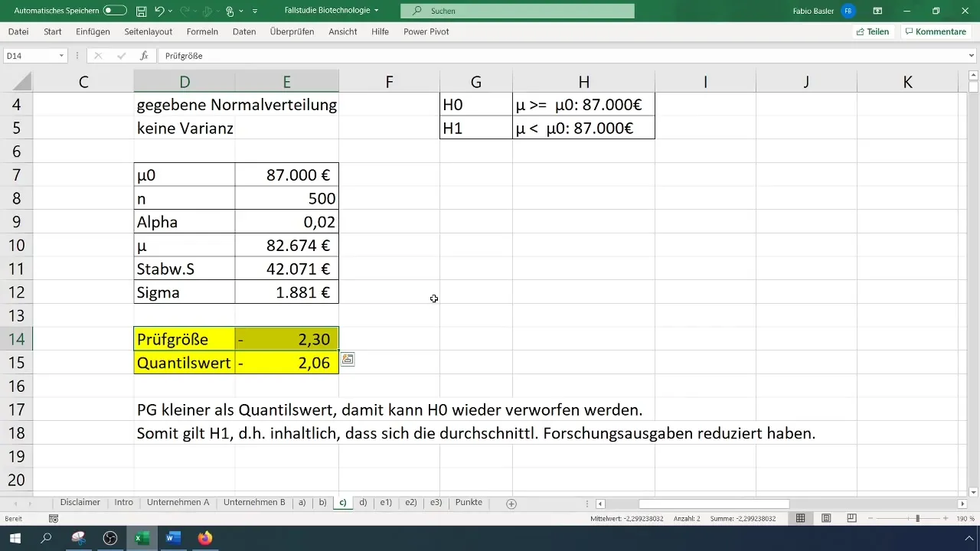Viewport: 980px width, 551px height.
Task: Open the Unternehmen A sheet tab
Action: point(178,503)
